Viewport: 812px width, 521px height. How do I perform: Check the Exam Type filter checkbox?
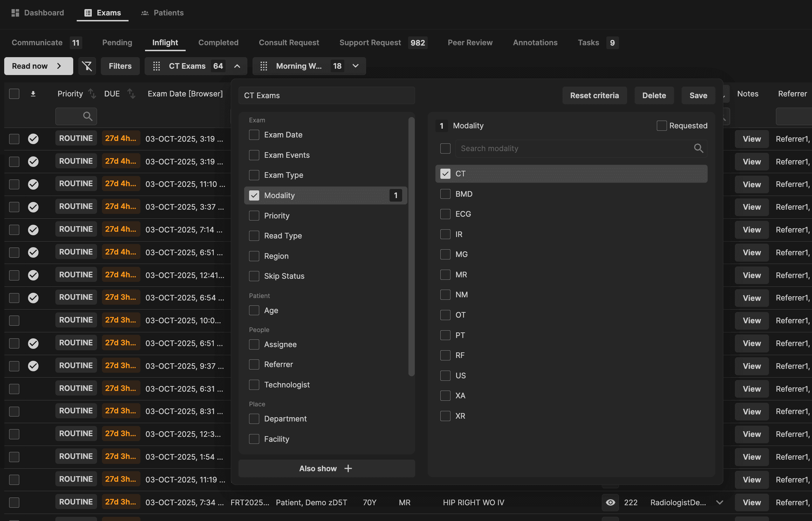pyautogui.click(x=254, y=175)
